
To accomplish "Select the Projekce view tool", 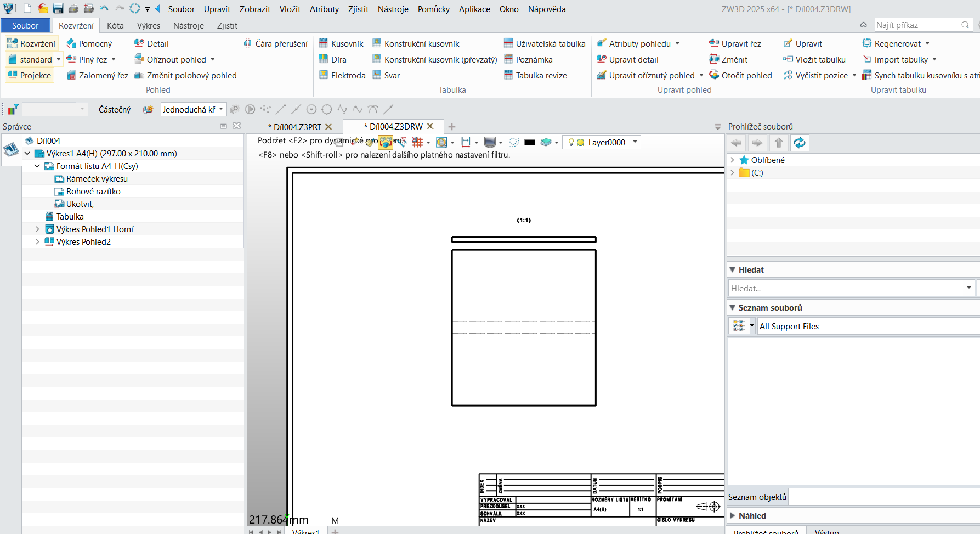I will 30,75.
